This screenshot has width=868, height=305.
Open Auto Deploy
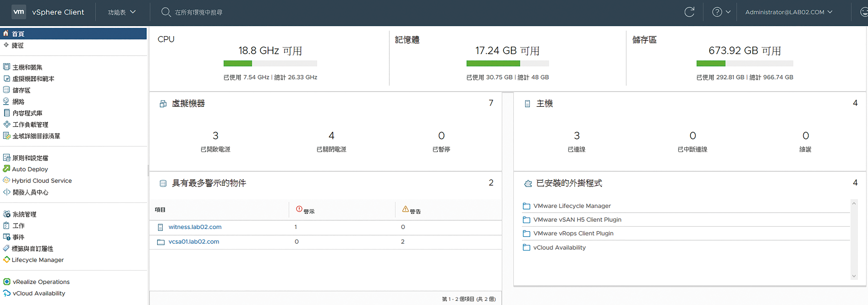(30, 169)
